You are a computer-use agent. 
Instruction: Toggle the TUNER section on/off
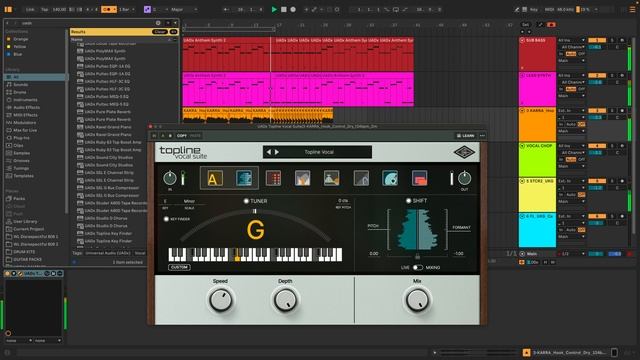(246, 201)
